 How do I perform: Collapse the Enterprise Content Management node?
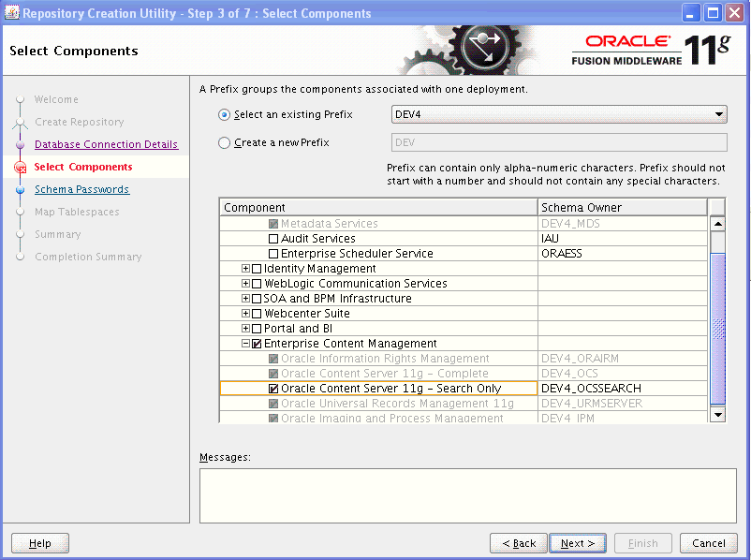click(x=245, y=344)
